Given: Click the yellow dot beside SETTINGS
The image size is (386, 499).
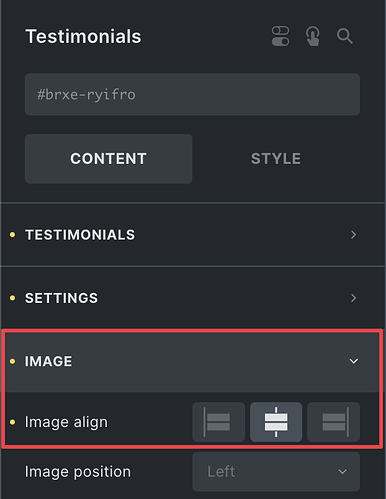Looking at the screenshot, I should [13, 298].
